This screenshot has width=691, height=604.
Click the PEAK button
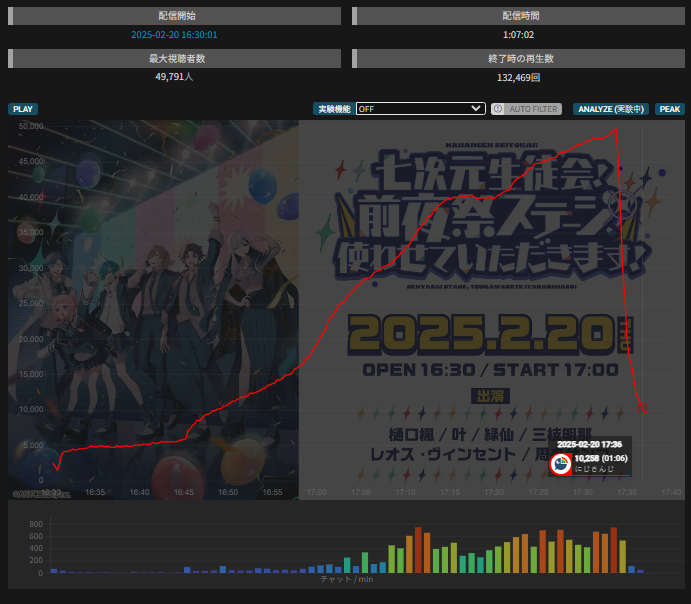click(x=669, y=109)
